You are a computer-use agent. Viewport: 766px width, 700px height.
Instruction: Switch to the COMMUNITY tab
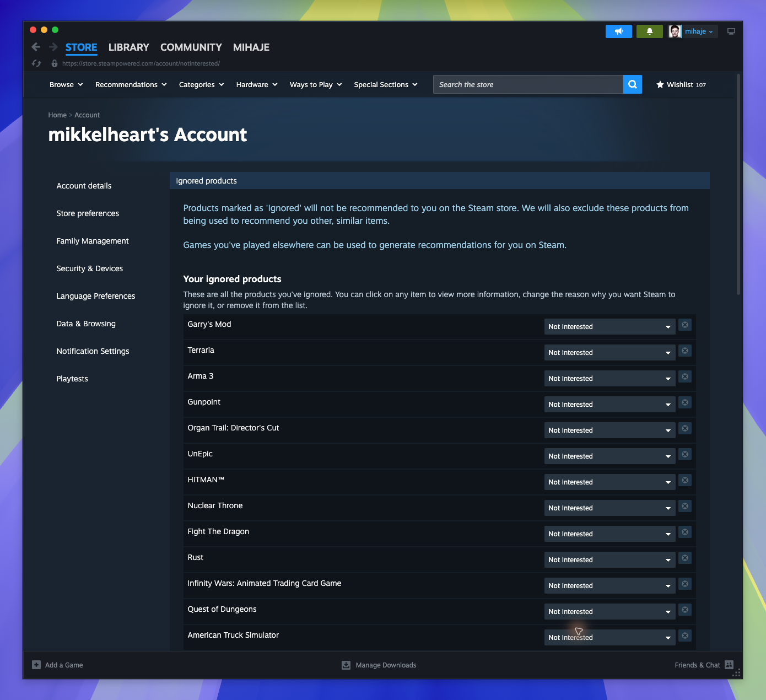click(191, 47)
